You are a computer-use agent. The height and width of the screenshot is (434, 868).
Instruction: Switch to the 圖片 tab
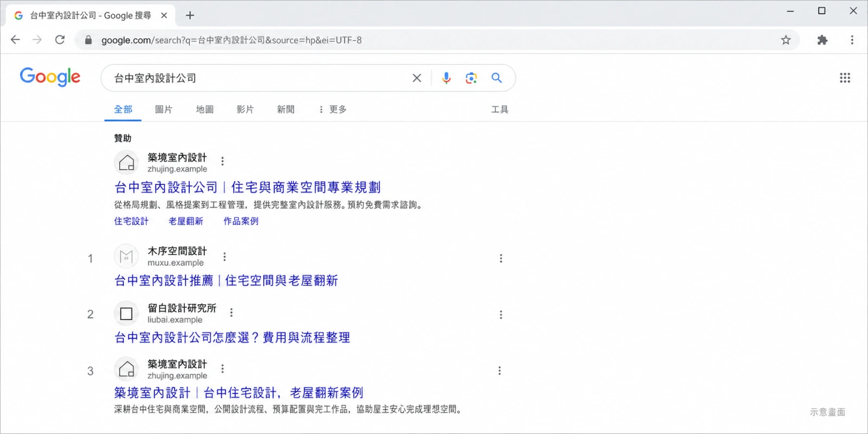coord(163,110)
